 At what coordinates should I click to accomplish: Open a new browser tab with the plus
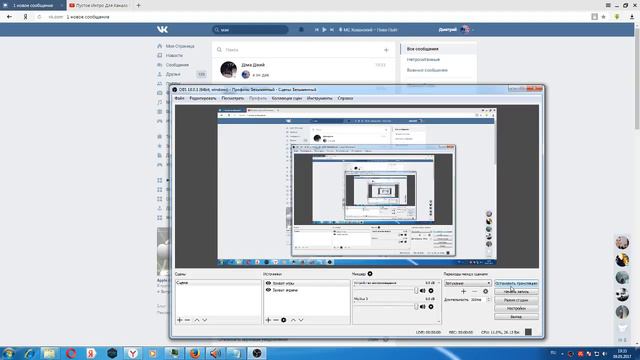click(x=138, y=5)
